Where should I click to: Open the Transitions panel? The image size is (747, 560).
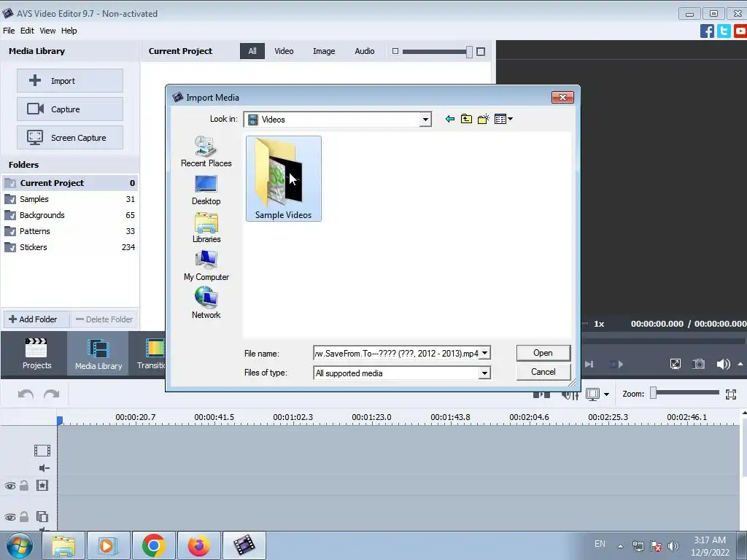pyautogui.click(x=150, y=354)
